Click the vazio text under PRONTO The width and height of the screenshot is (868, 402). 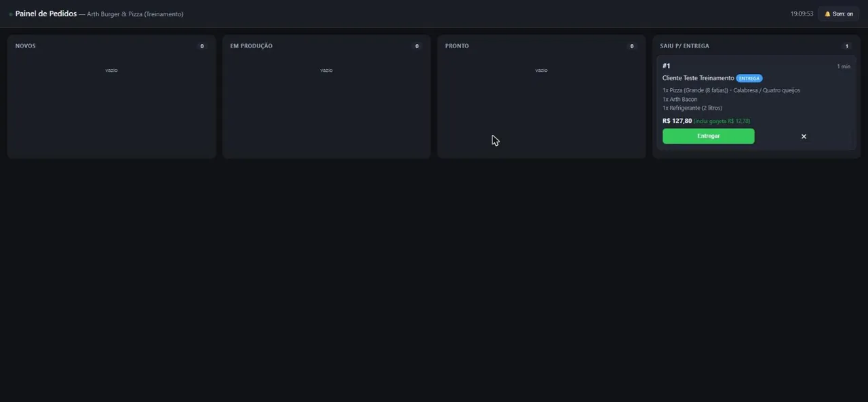(541, 70)
